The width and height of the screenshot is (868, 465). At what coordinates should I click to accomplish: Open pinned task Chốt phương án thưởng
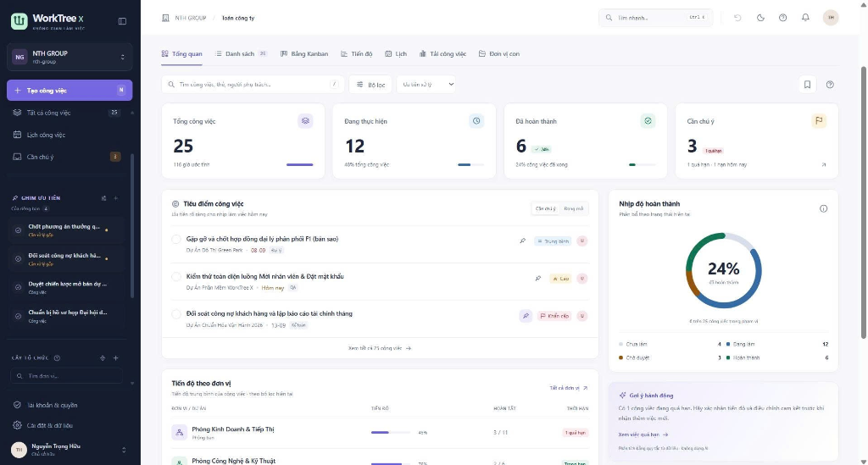(66, 230)
